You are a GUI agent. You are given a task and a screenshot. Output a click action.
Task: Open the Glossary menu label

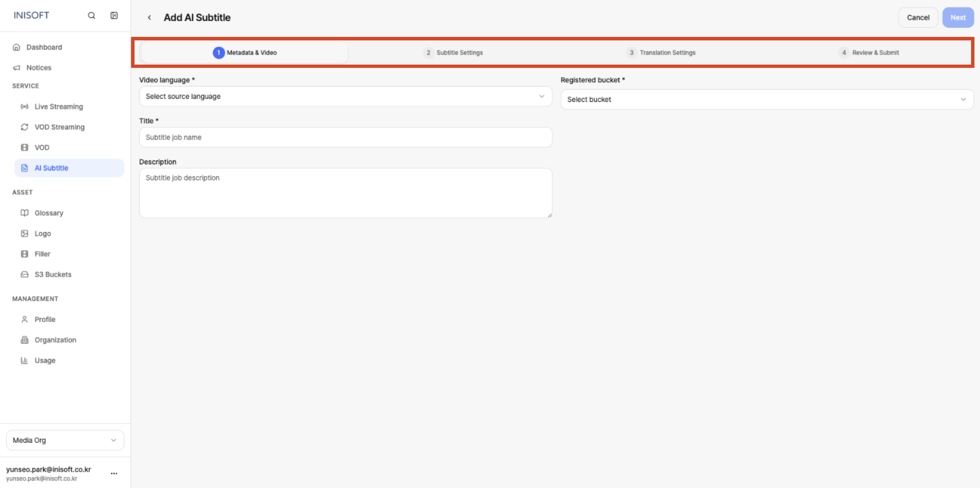click(x=49, y=213)
